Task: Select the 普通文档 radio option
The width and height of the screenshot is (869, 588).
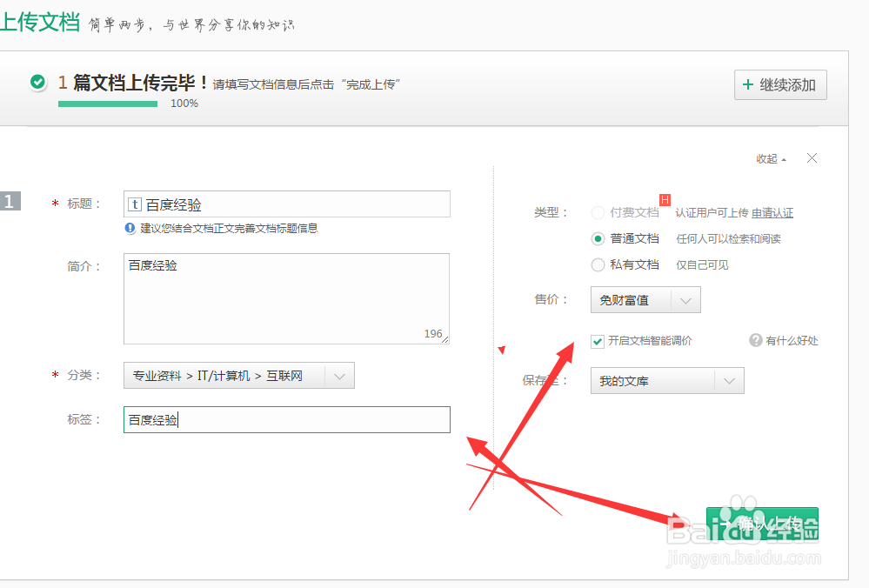Action: click(x=598, y=239)
